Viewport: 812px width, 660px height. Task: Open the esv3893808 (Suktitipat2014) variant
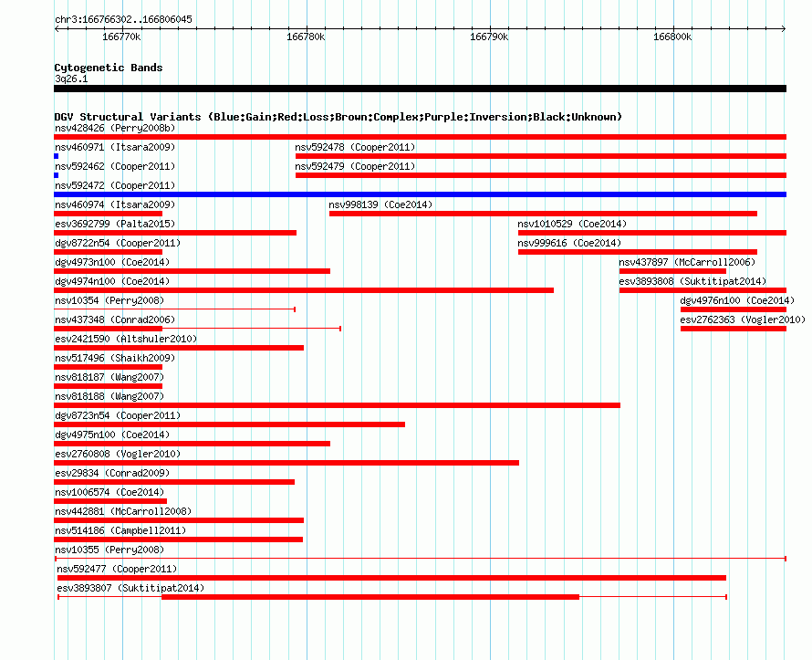pyautogui.click(x=692, y=281)
